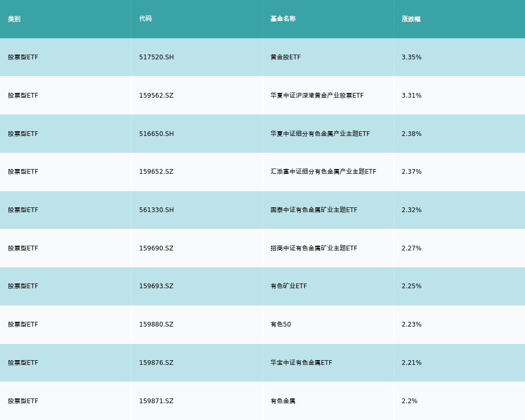Click the 3.35% change value
Image resolution: width=525 pixels, height=420 pixels.
[x=412, y=57]
